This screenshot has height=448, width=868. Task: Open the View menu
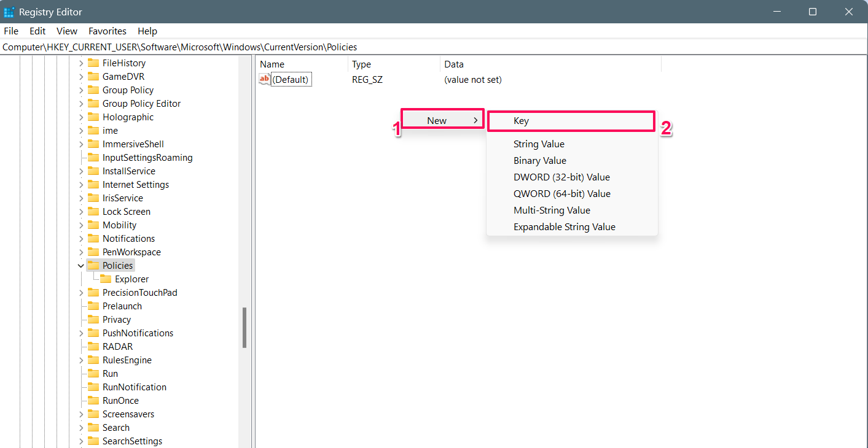click(x=67, y=31)
